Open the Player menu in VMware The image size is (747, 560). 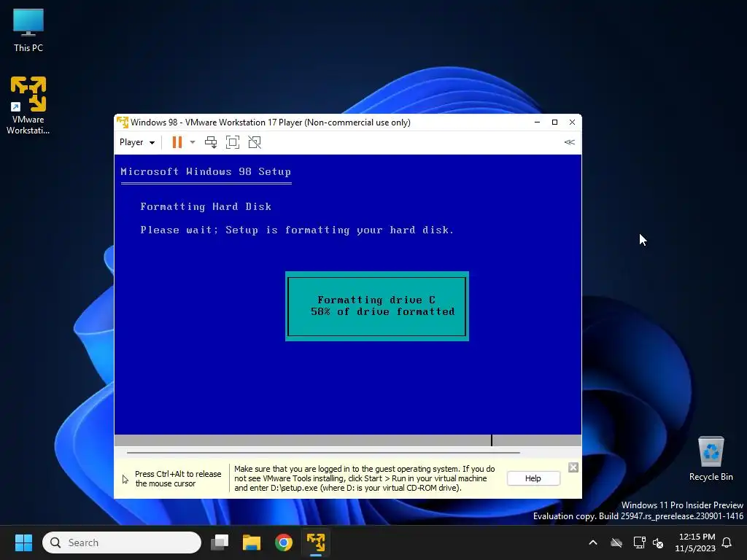(136, 142)
